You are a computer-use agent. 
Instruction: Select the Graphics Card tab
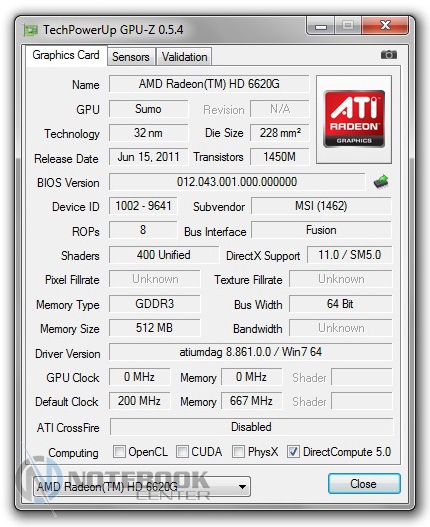coord(66,55)
